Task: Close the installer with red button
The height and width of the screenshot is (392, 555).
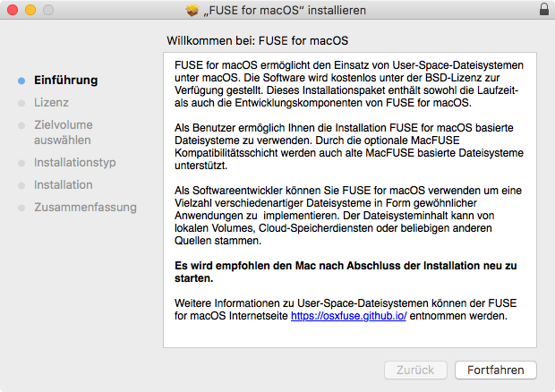Action: click(x=13, y=10)
